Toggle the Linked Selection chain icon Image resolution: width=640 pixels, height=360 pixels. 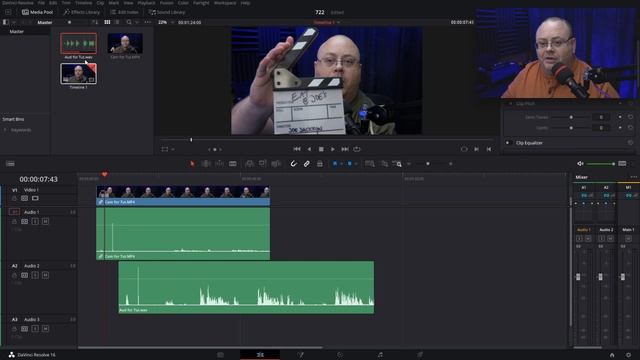click(x=307, y=164)
